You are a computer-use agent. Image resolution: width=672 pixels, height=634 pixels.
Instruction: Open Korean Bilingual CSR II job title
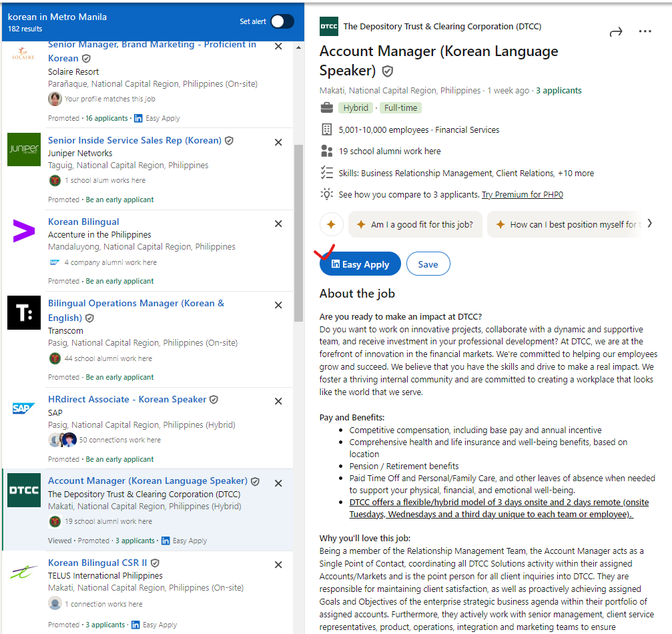tap(97, 563)
